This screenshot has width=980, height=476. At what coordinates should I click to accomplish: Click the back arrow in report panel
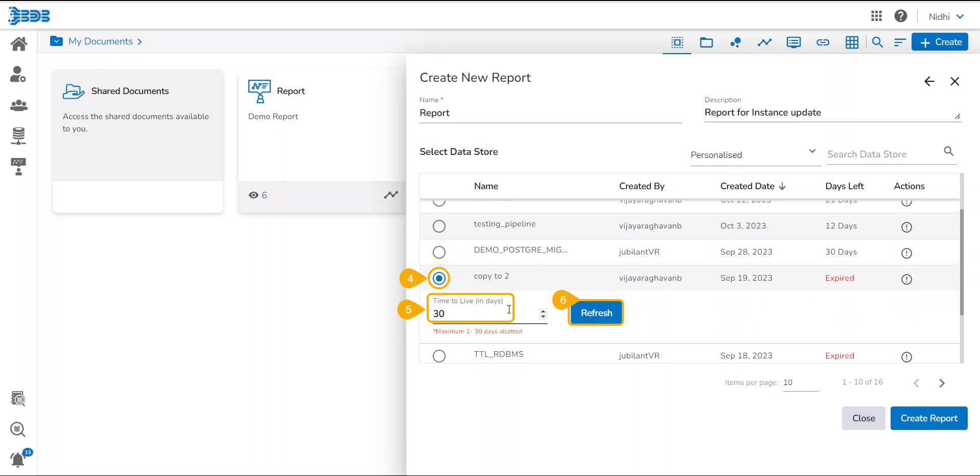point(929,81)
